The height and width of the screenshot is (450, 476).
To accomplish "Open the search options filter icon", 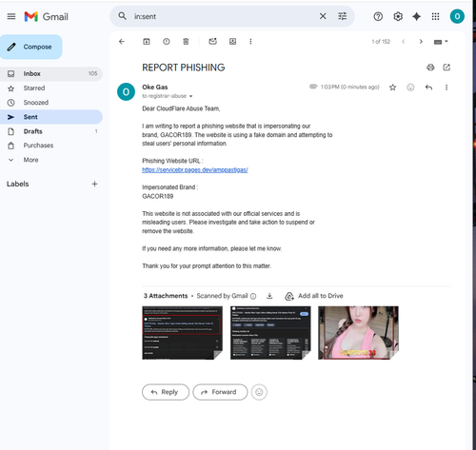I will pyautogui.click(x=342, y=16).
